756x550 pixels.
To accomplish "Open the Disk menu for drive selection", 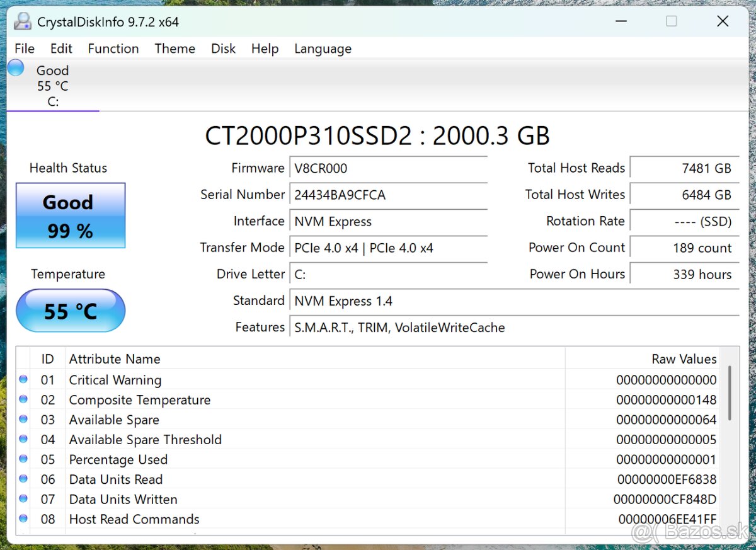I will click(223, 49).
